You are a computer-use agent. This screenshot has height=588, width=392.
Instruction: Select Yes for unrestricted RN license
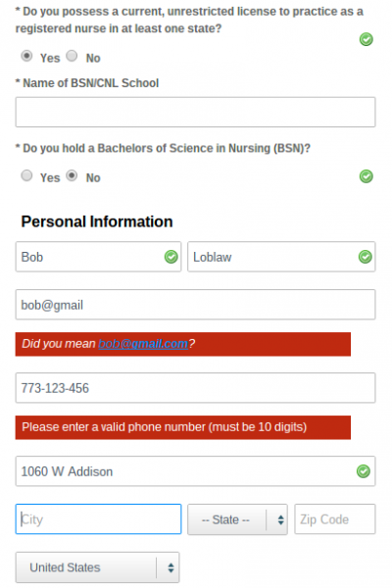26,56
